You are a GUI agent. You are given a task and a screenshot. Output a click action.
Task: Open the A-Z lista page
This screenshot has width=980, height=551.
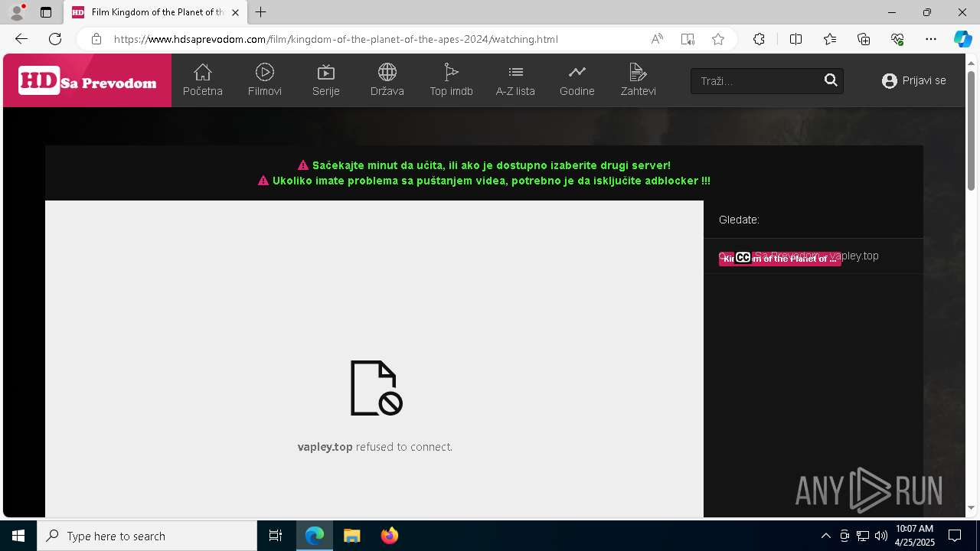(x=515, y=80)
